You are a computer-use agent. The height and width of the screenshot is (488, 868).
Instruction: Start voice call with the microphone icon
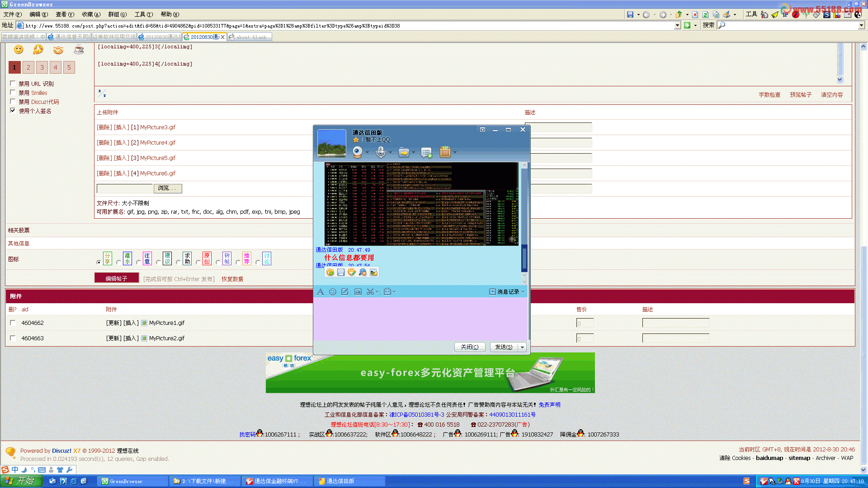tap(381, 152)
